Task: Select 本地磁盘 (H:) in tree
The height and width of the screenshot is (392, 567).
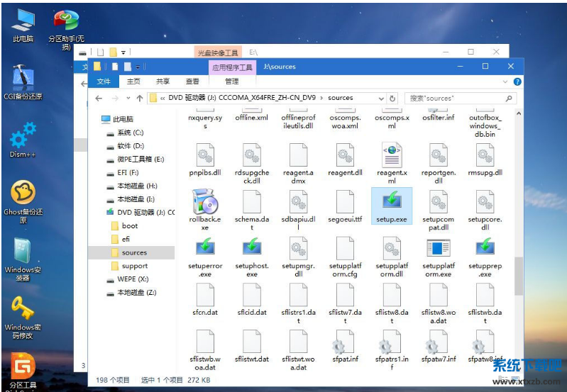Action: click(132, 186)
